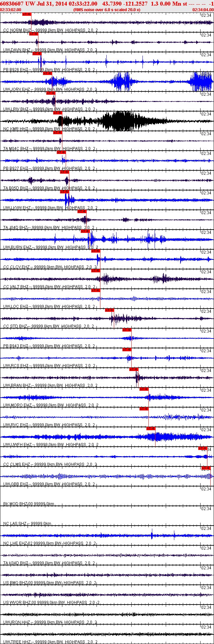Screen dimensions: 214x644
Task: Select the red pick flag on the VALT trace
Action: 96,271
